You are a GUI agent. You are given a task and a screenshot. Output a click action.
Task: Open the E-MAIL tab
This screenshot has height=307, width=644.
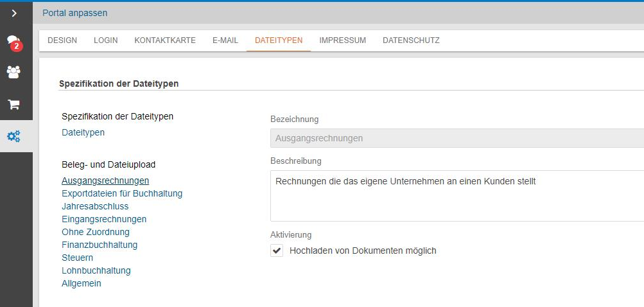pos(225,40)
